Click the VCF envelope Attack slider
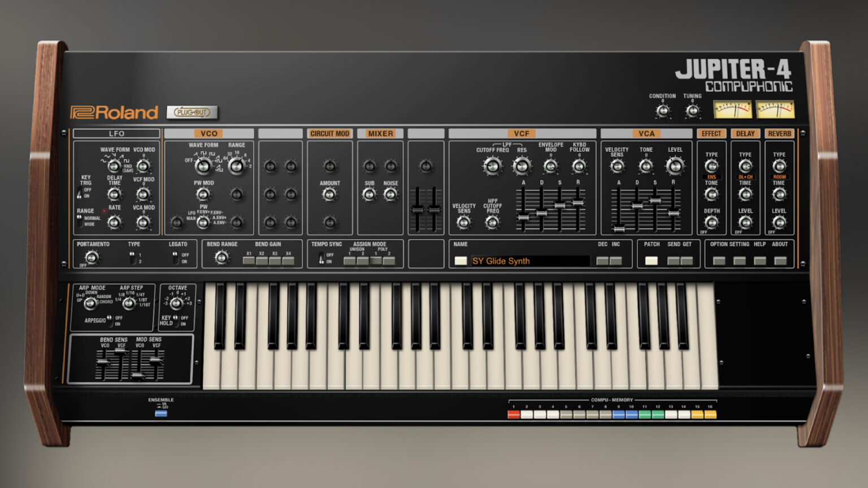 coord(523,217)
